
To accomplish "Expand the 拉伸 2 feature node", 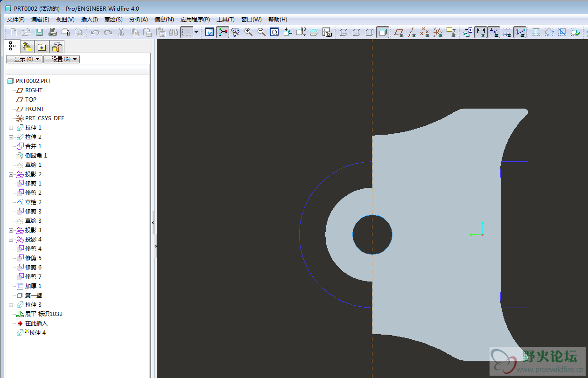I will [11, 137].
